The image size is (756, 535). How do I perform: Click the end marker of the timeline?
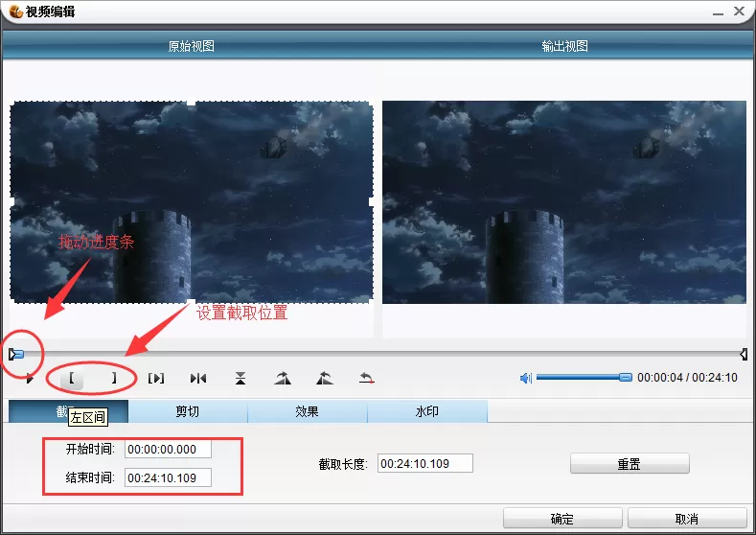click(744, 355)
